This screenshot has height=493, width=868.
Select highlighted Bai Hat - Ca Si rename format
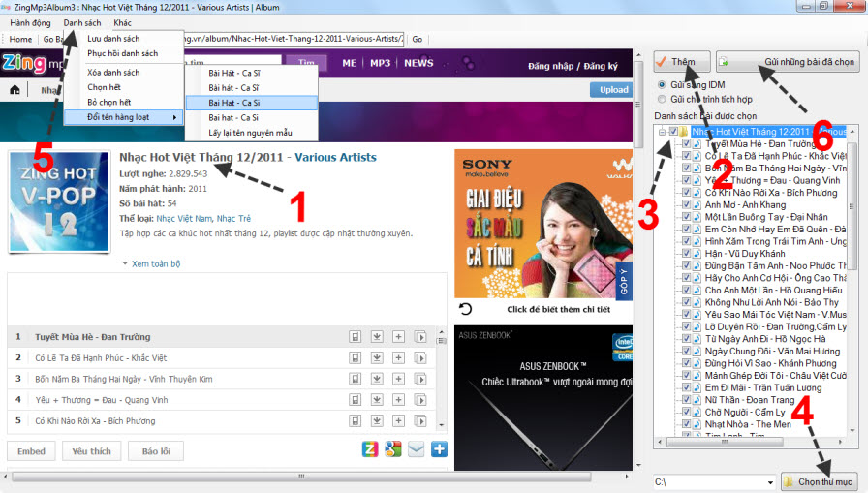251,103
